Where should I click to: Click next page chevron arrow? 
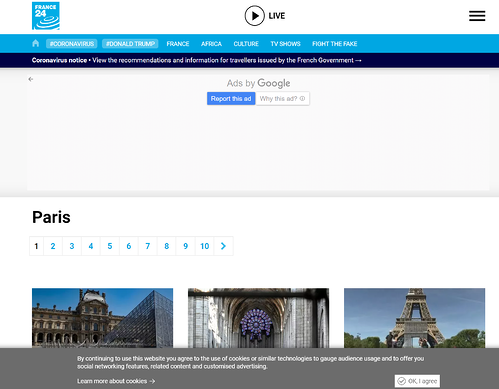[223, 246]
